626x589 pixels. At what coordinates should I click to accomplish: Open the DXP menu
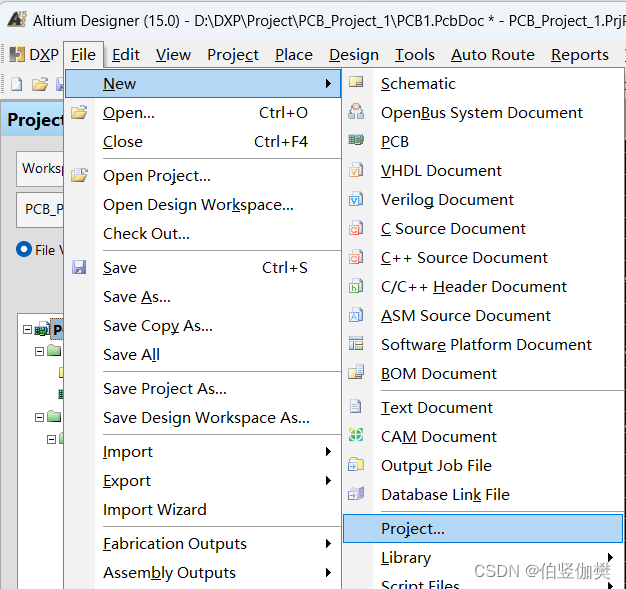click(x=34, y=55)
